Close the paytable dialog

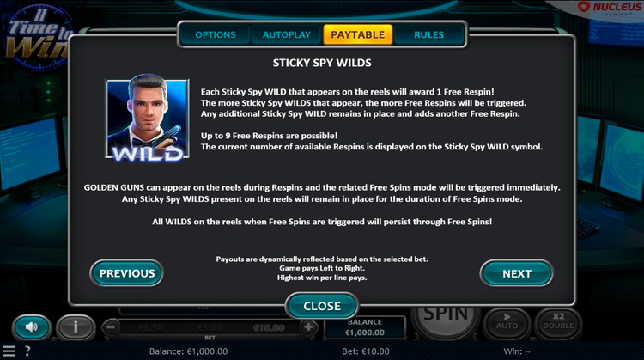pos(322,306)
